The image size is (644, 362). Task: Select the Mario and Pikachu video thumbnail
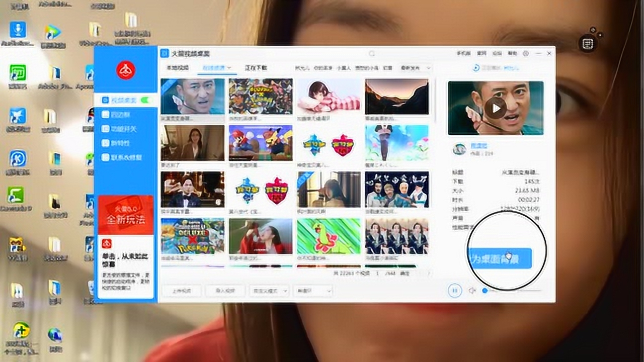click(x=261, y=143)
